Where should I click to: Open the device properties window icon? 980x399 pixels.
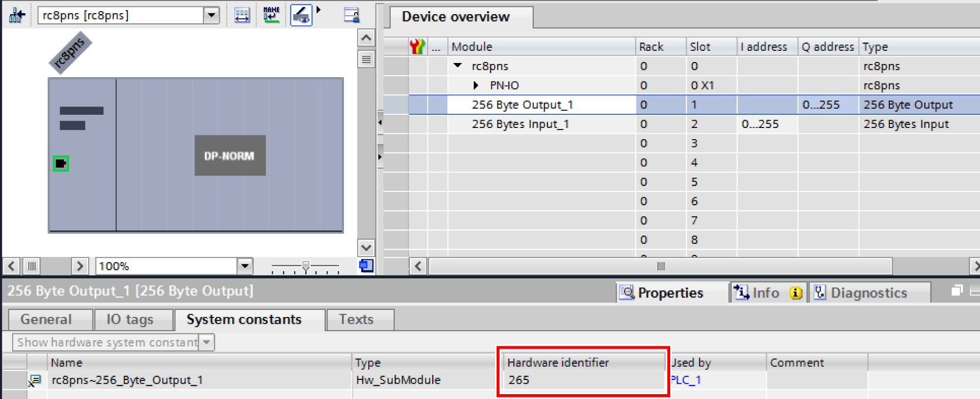point(351,15)
